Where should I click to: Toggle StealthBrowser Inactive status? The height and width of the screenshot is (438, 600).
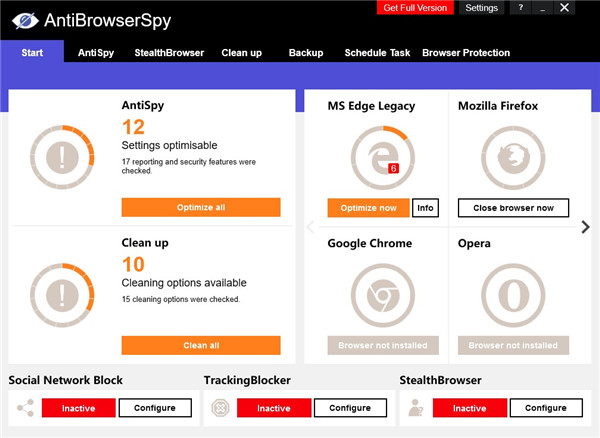470,408
